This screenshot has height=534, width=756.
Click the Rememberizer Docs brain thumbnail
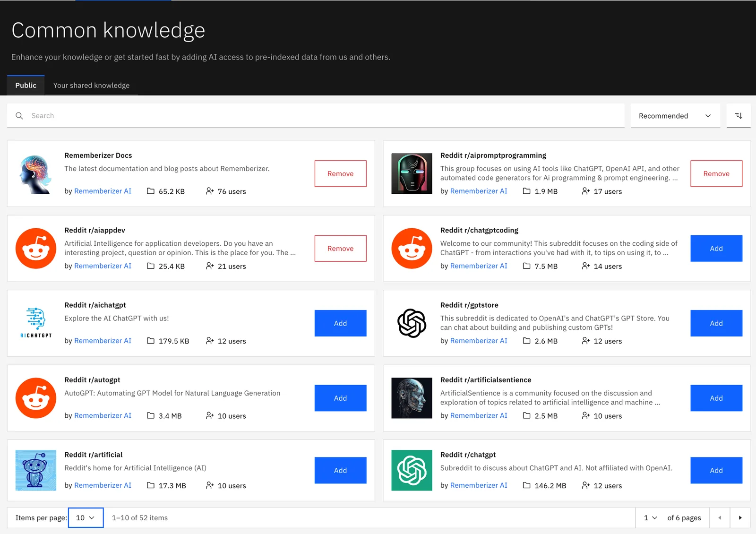(x=36, y=173)
